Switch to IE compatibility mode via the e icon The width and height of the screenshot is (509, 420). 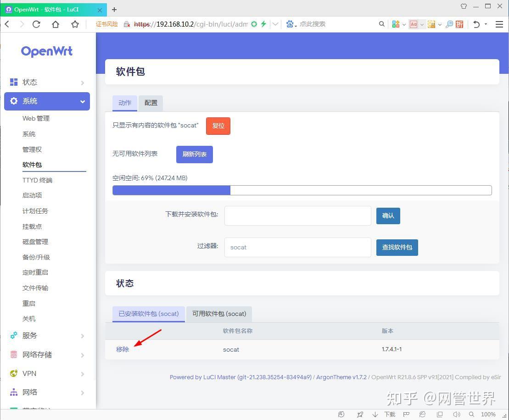point(422,414)
